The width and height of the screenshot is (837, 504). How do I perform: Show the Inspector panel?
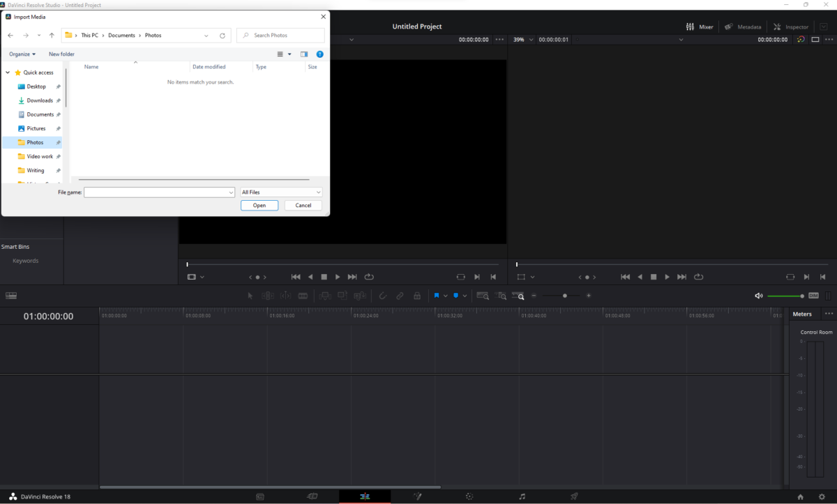tap(790, 26)
